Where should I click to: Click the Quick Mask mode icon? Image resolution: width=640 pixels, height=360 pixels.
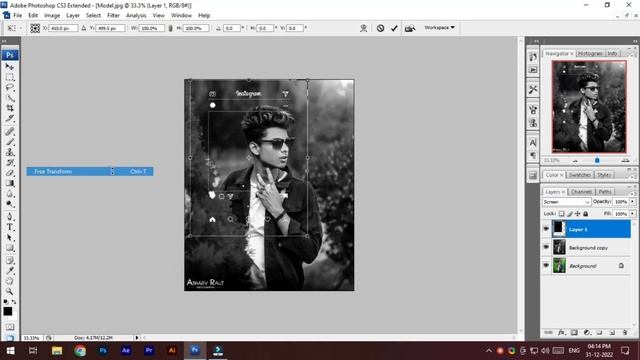pos(9,327)
